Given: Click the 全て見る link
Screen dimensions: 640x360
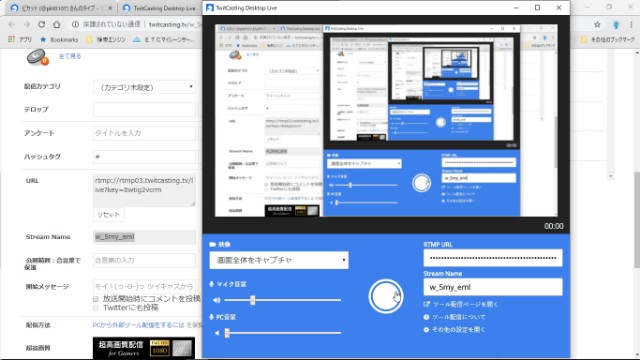Looking at the screenshot, I should [70, 56].
